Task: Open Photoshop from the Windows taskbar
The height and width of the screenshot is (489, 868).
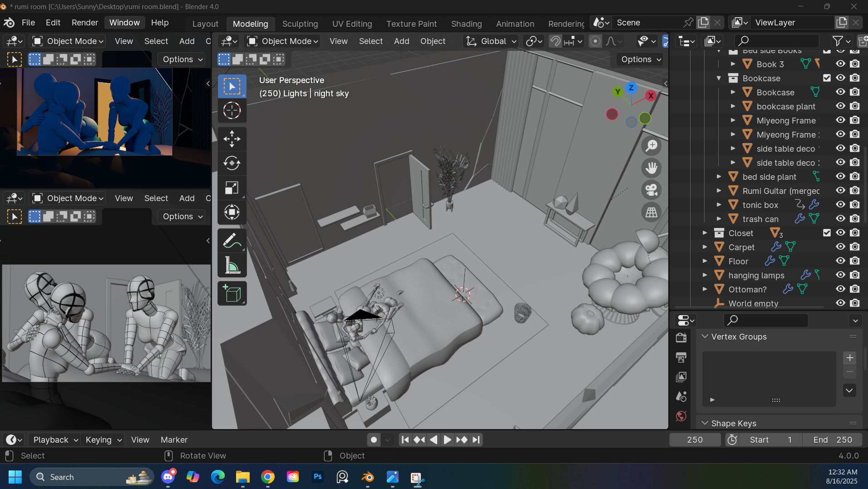Action: click(318, 477)
